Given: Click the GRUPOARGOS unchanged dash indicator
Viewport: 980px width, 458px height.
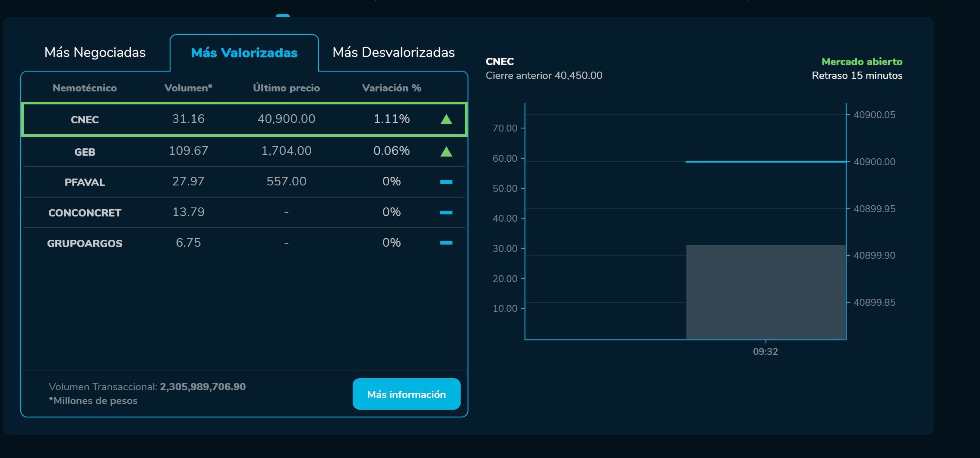Looking at the screenshot, I should tap(446, 243).
